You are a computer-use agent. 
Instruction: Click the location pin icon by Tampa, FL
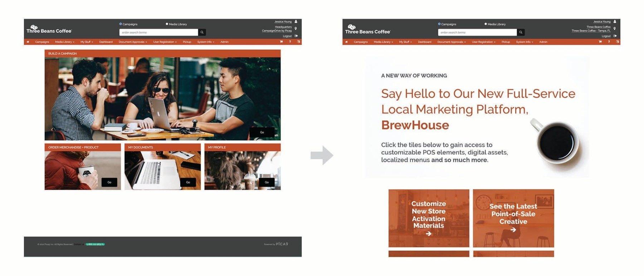click(614, 29)
